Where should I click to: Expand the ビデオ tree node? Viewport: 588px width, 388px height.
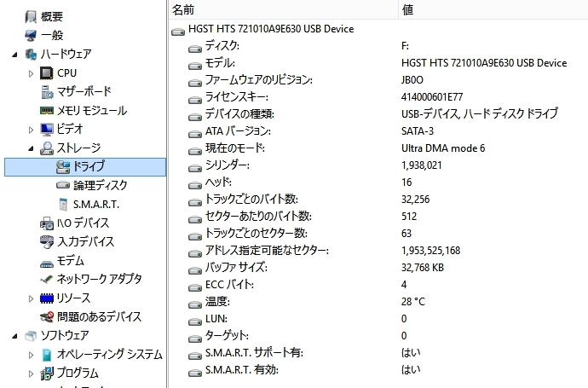(32, 130)
